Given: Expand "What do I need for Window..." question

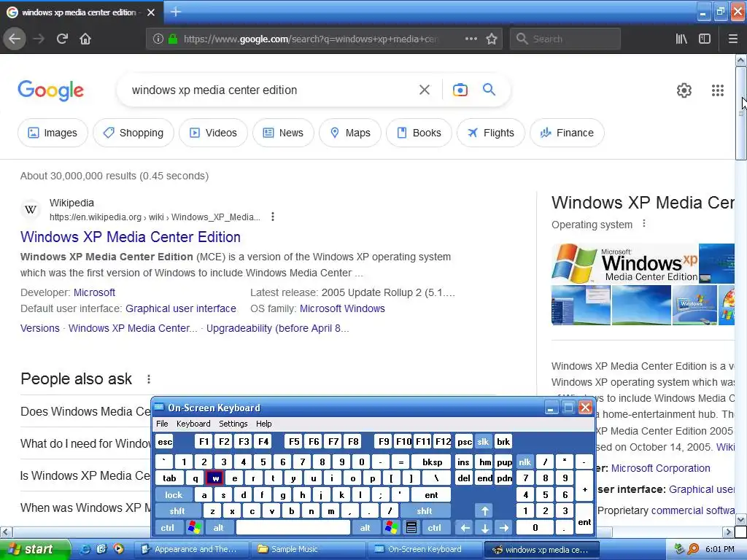Looking at the screenshot, I should coord(86,444).
